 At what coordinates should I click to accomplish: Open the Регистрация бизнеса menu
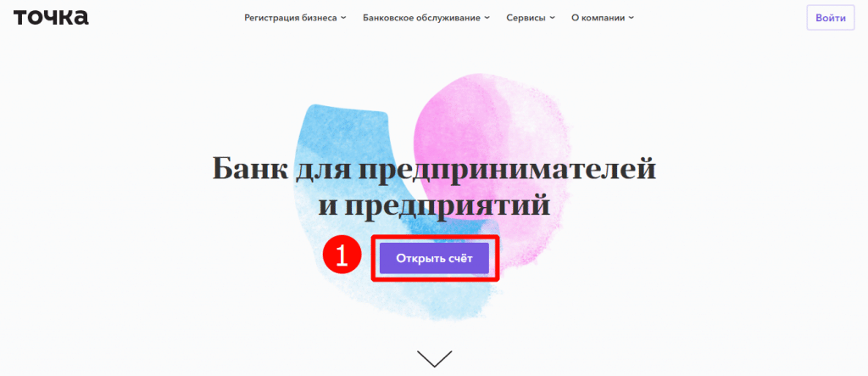click(295, 18)
